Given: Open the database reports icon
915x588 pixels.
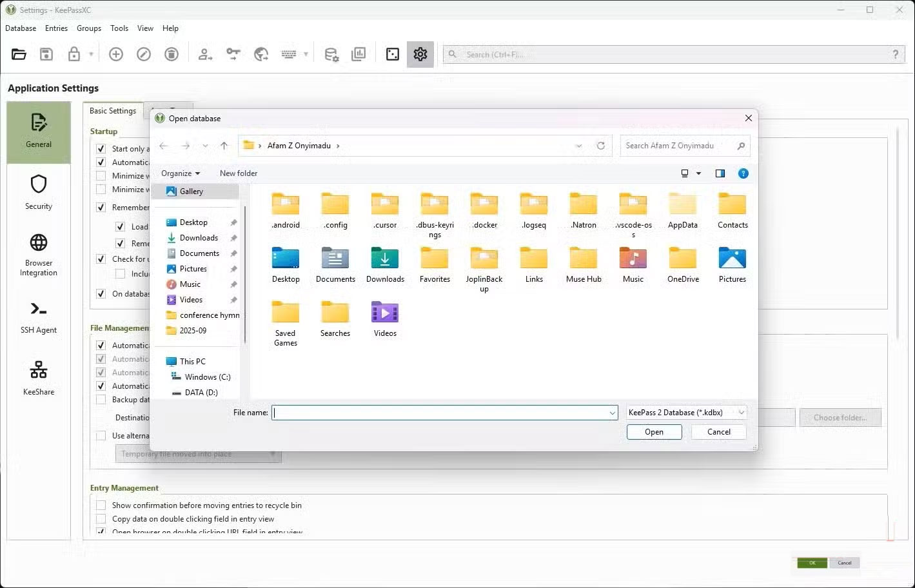Looking at the screenshot, I should point(359,54).
